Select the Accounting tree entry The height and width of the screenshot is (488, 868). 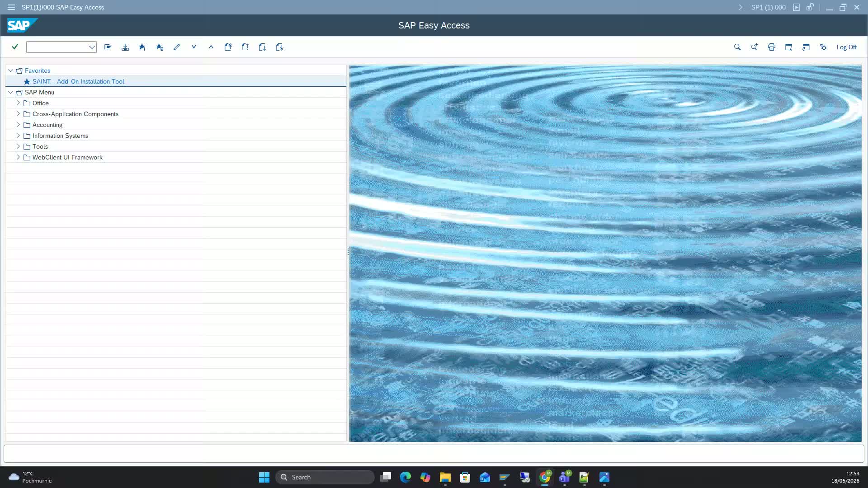47,125
